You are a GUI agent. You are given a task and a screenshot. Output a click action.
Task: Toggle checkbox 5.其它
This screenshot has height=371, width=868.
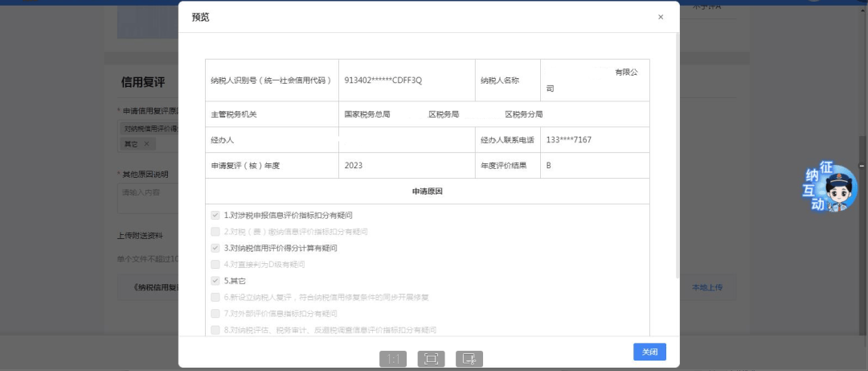pyautogui.click(x=215, y=281)
